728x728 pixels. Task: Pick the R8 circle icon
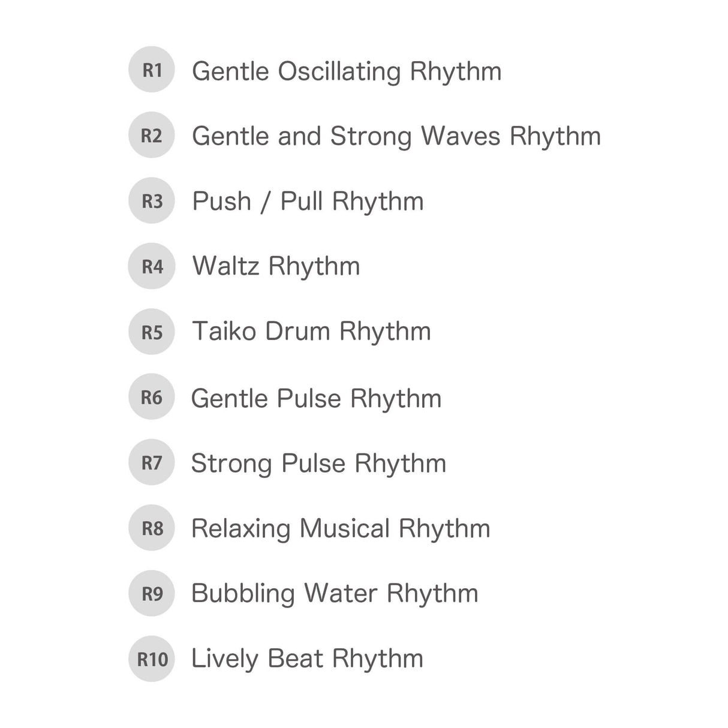[x=151, y=528]
